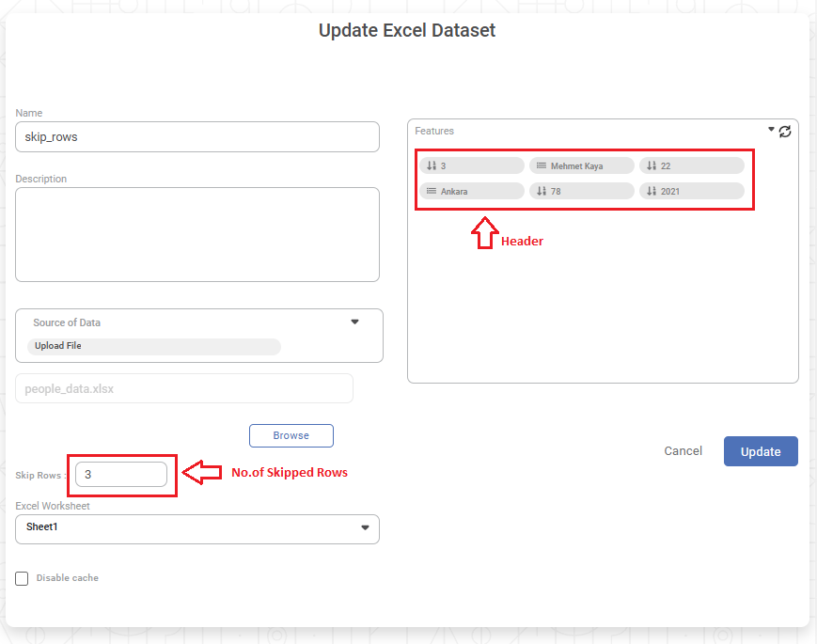Click the numeric sort icon on feature 22
This screenshot has height=644, width=817.
pos(652,165)
